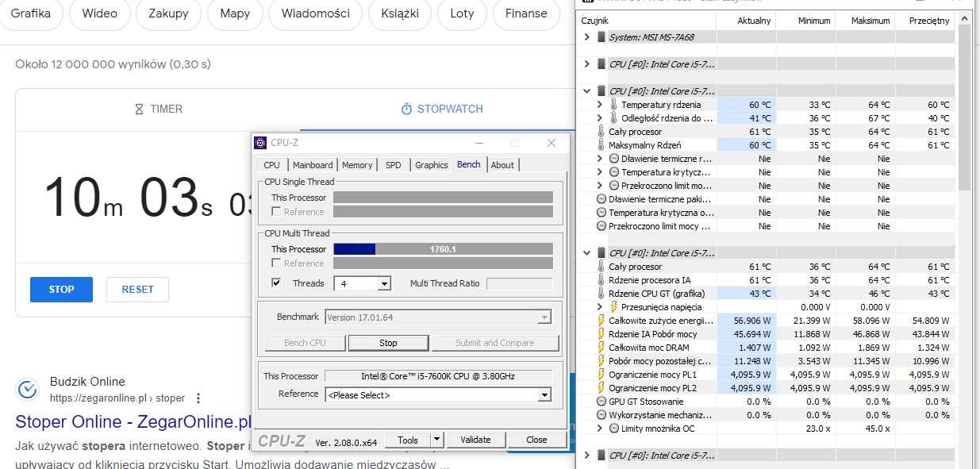Screen dimensions: 980x469
Task: Click the round icon beside Dławienie termiczne r...
Action: click(x=613, y=159)
